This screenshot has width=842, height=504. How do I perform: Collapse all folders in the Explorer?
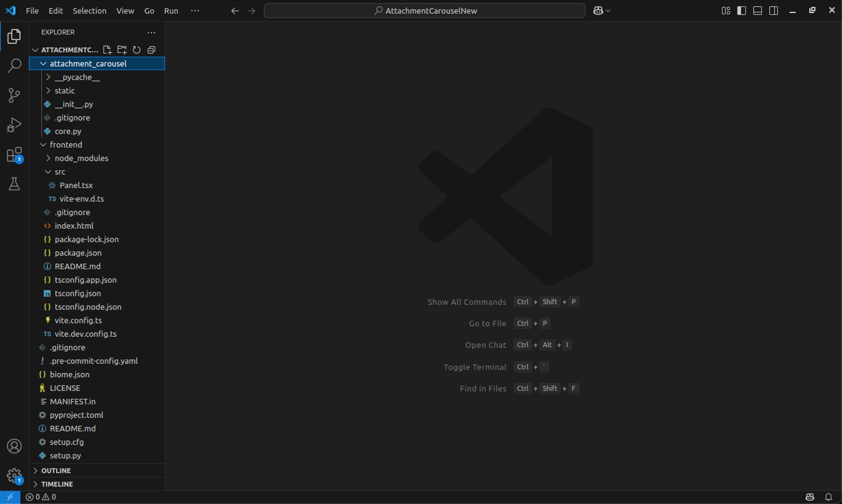pos(151,49)
